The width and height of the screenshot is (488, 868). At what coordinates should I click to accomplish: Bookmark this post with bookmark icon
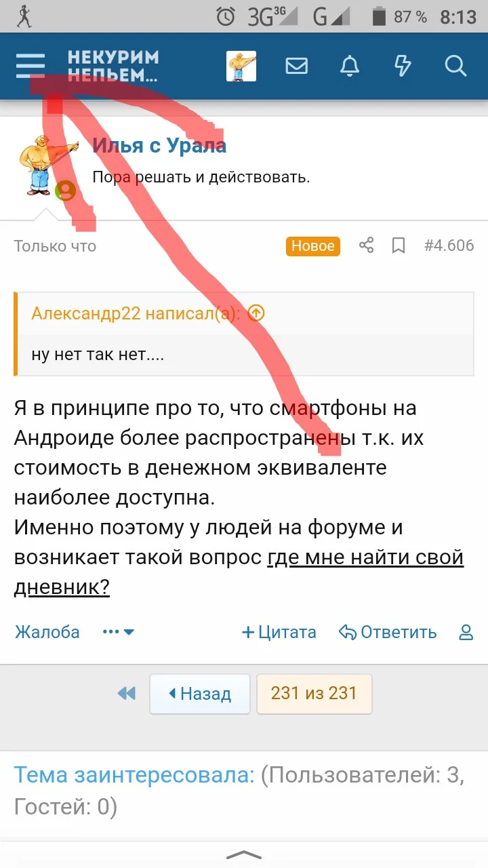click(399, 245)
